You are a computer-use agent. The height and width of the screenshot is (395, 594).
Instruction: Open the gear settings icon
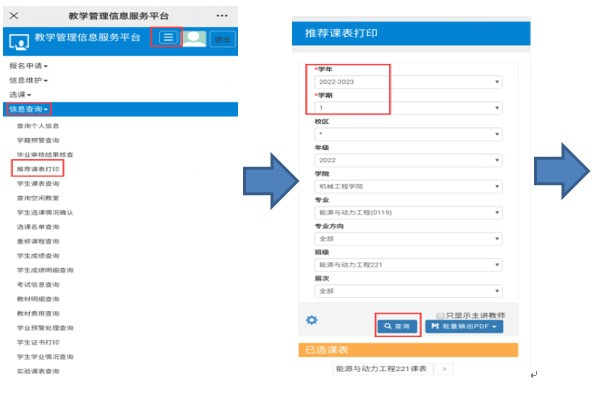click(x=311, y=320)
